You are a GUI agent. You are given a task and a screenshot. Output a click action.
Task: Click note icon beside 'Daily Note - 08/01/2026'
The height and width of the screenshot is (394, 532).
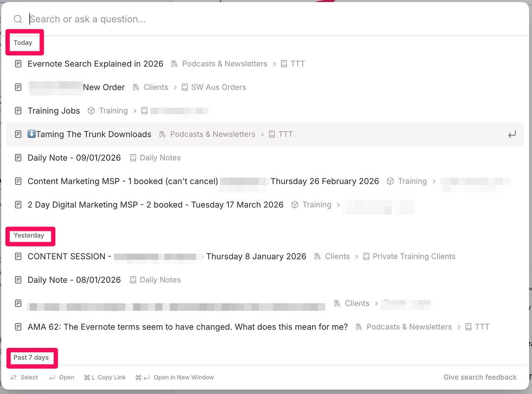point(18,280)
